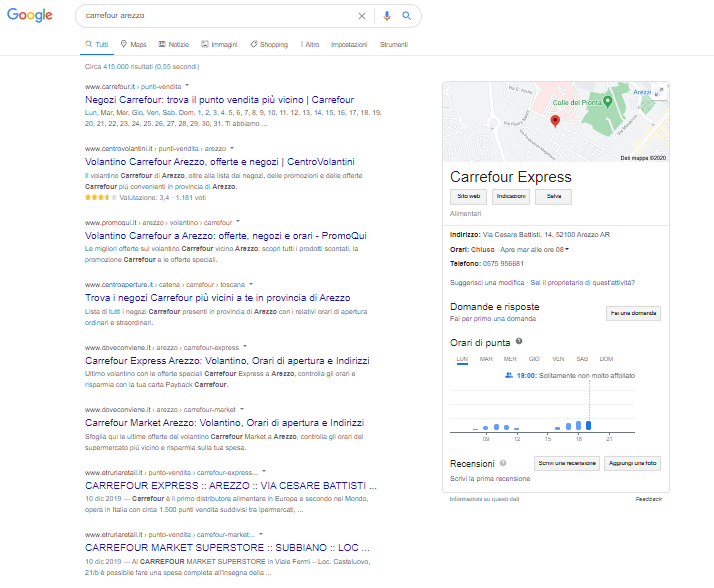Click the Sito web button
The width and height of the screenshot is (714, 588).
click(x=469, y=197)
